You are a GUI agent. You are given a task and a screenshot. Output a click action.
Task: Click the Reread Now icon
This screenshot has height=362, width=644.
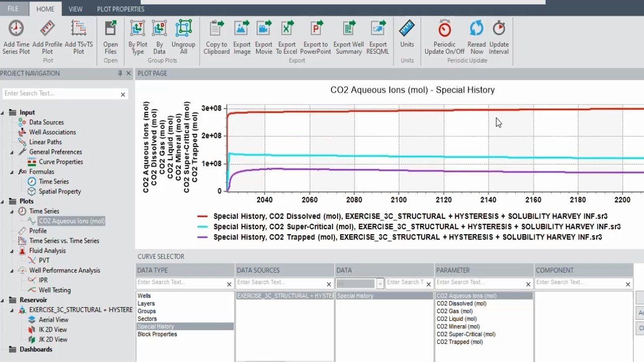476,29
